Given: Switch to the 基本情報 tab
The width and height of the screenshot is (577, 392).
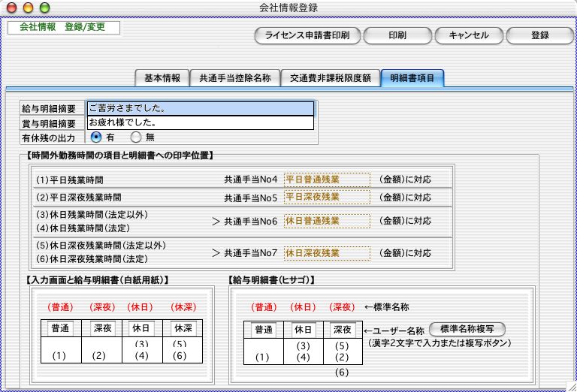Looking at the screenshot, I should point(162,77).
